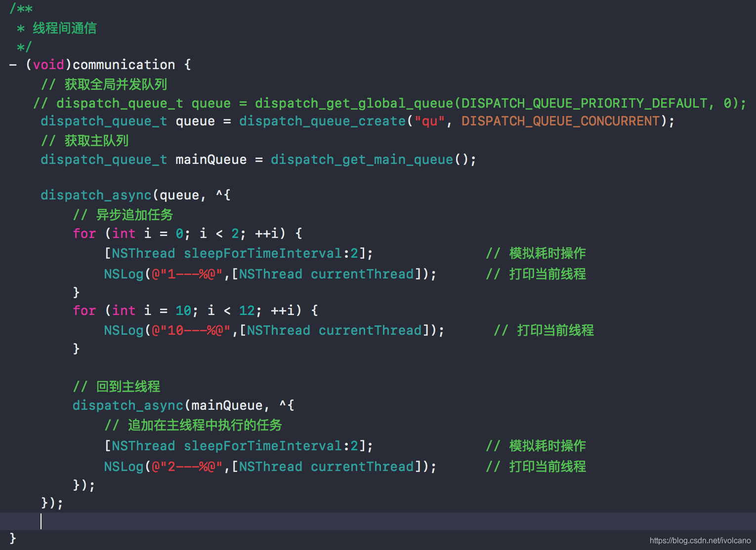756x550 pixels.
Task: Click the "qu" string literal
Action: [x=429, y=121]
